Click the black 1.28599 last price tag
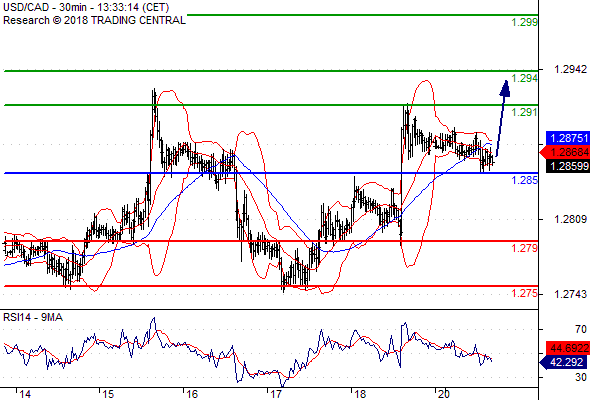590x400 pixels. [x=568, y=166]
